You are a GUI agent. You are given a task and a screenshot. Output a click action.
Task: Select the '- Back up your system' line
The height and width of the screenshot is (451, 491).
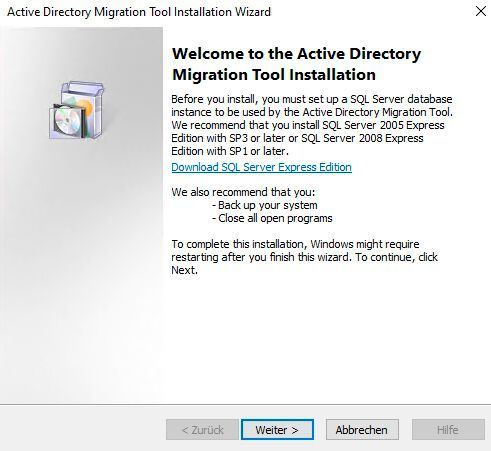click(x=265, y=205)
